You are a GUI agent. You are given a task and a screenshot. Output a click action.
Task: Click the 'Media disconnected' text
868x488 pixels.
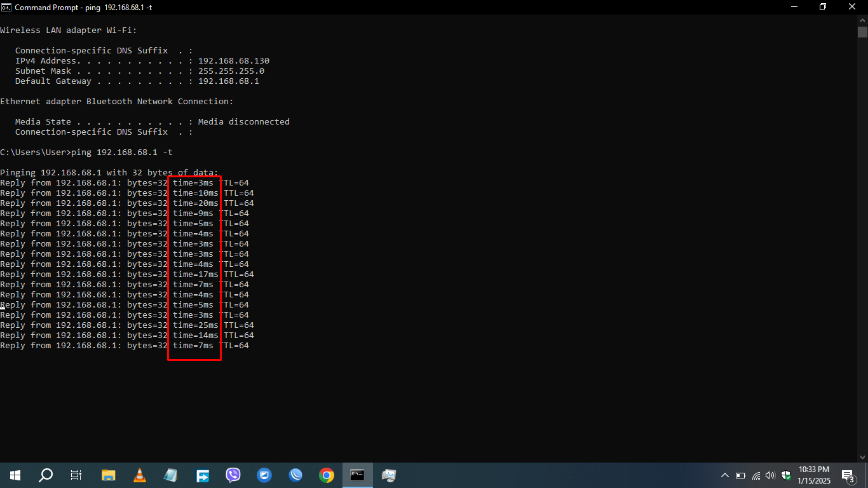tap(244, 122)
